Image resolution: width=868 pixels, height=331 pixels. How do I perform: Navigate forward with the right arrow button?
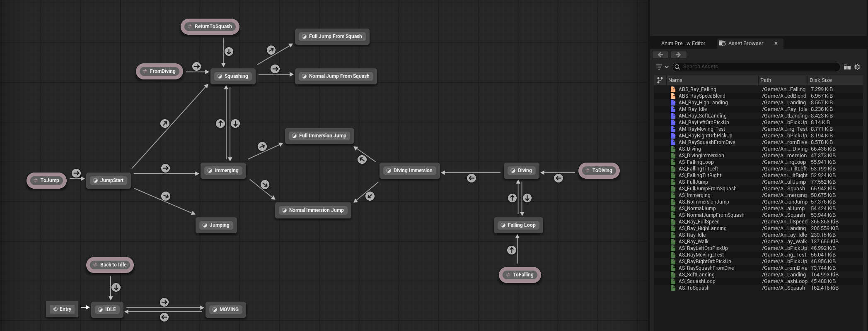point(678,55)
